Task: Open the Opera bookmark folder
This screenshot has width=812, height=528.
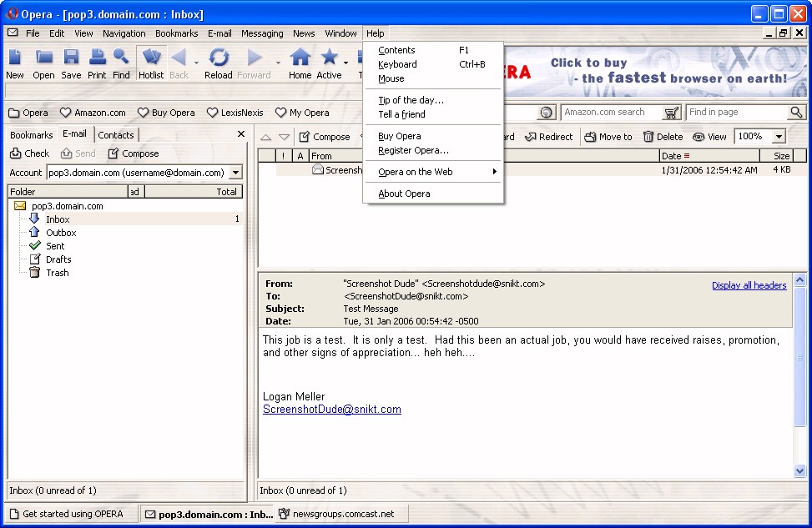Action: [28, 113]
